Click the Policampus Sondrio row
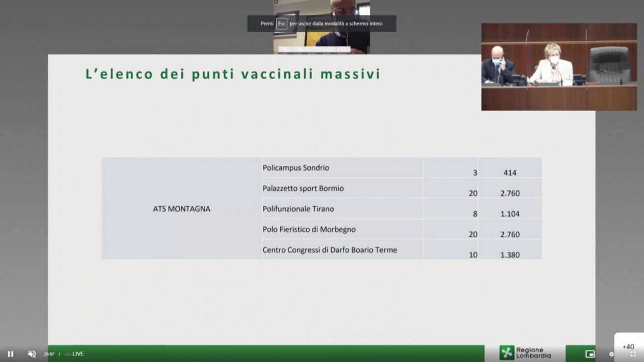The width and height of the screenshot is (644, 362). 296,168
